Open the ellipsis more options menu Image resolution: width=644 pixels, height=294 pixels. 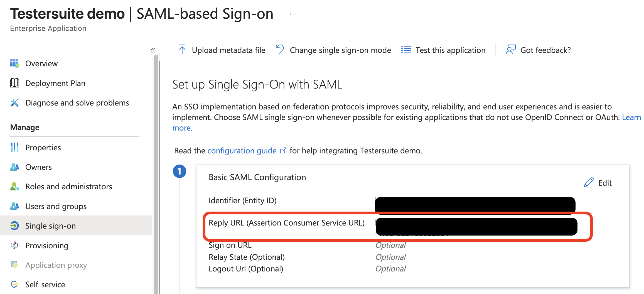pyautogui.click(x=293, y=14)
